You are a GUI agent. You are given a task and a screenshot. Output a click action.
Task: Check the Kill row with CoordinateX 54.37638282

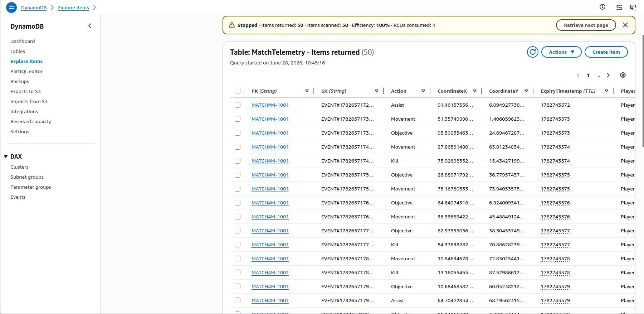[238, 245]
